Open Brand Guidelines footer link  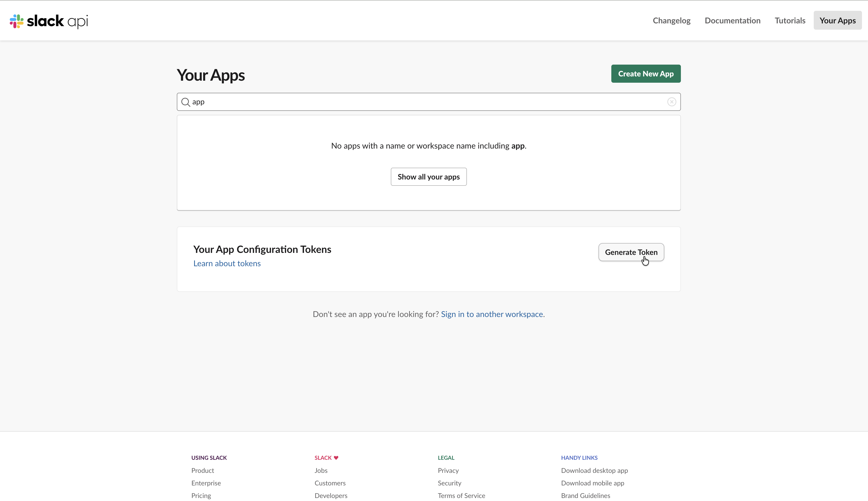pos(585,495)
